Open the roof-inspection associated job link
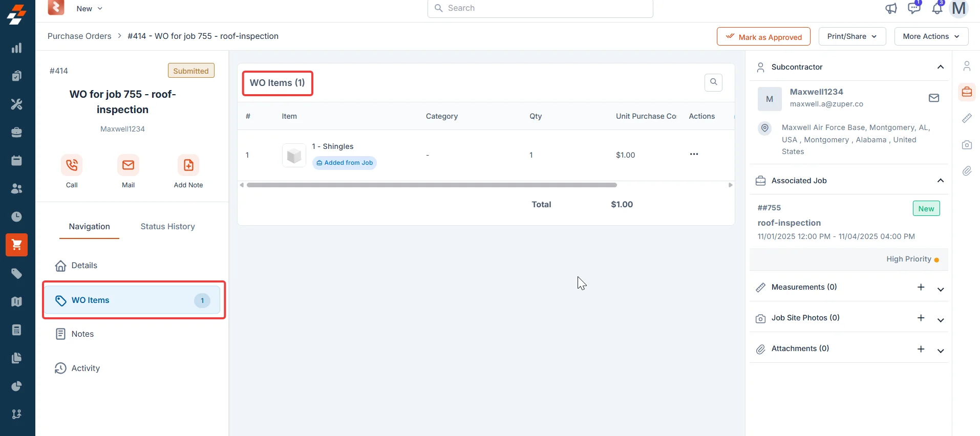Image resolution: width=980 pixels, height=436 pixels. (x=789, y=223)
